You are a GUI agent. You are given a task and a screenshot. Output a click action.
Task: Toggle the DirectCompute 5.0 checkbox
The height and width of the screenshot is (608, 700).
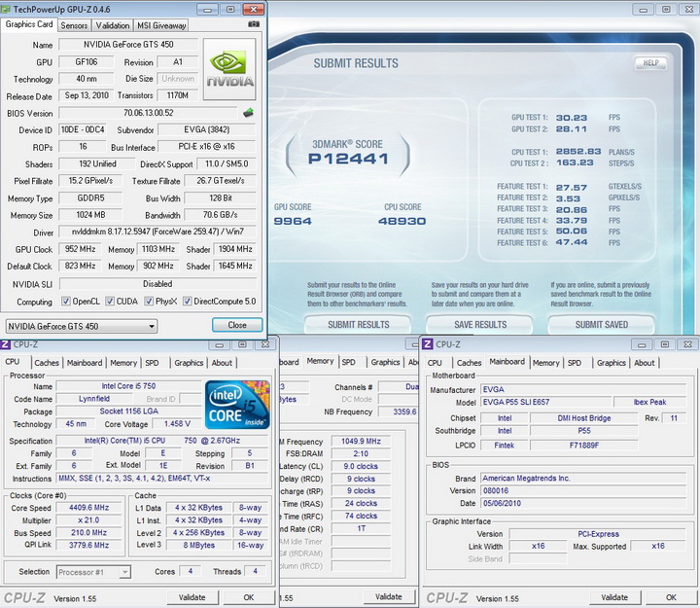click(188, 302)
